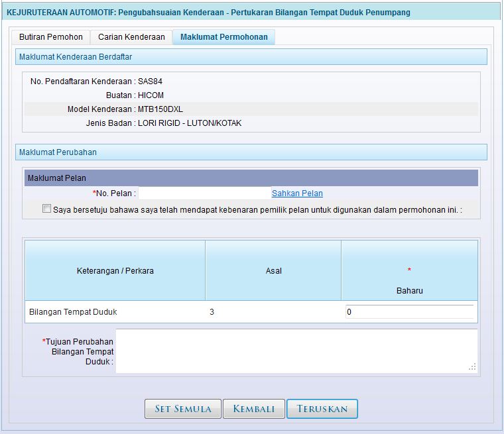Screen dimensions: 504x434
Task: Click the Kembali button
Action: 254,409
